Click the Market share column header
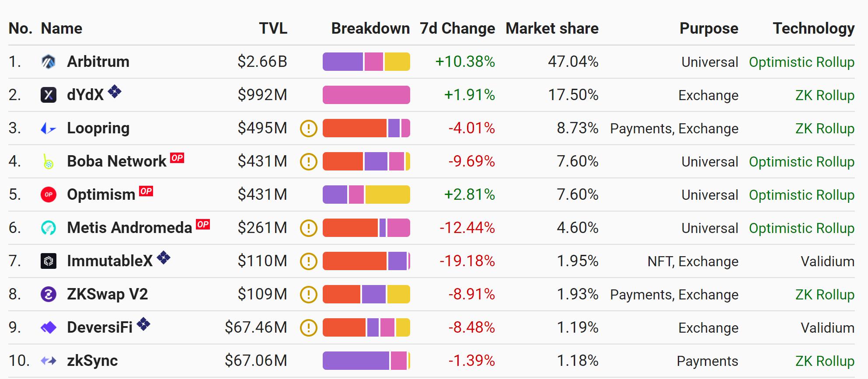 (x=552, y=28)
